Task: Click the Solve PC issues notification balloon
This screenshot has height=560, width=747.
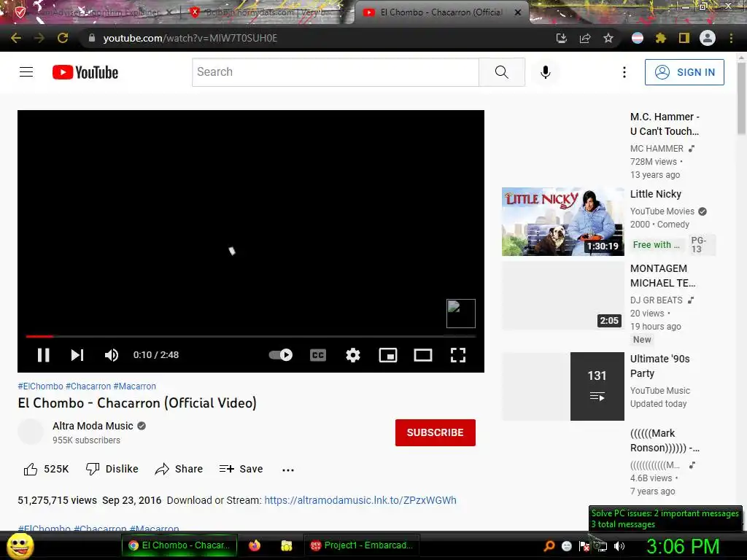Action: pos(665,518)
